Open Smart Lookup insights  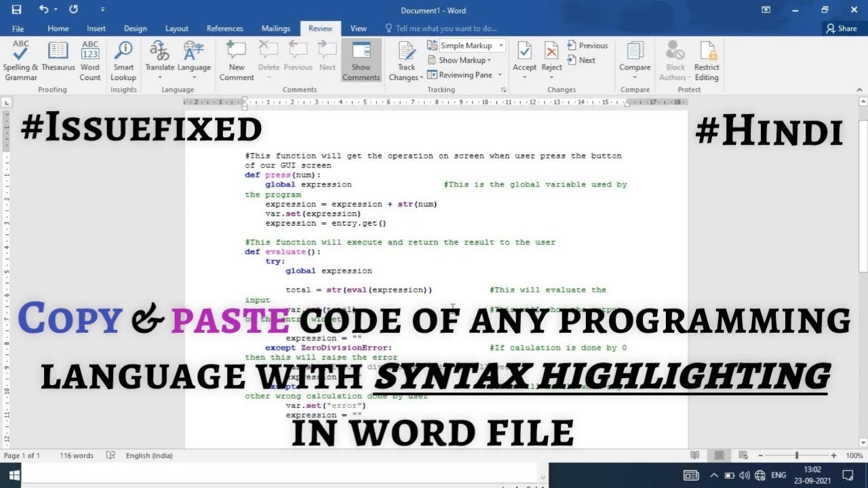click(x=123, y=61)
